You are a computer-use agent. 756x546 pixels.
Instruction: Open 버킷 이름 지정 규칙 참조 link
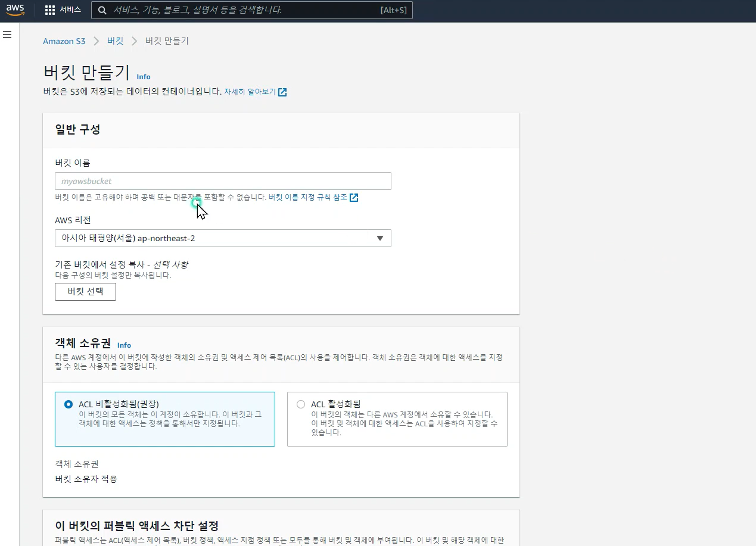pos(308,197)
